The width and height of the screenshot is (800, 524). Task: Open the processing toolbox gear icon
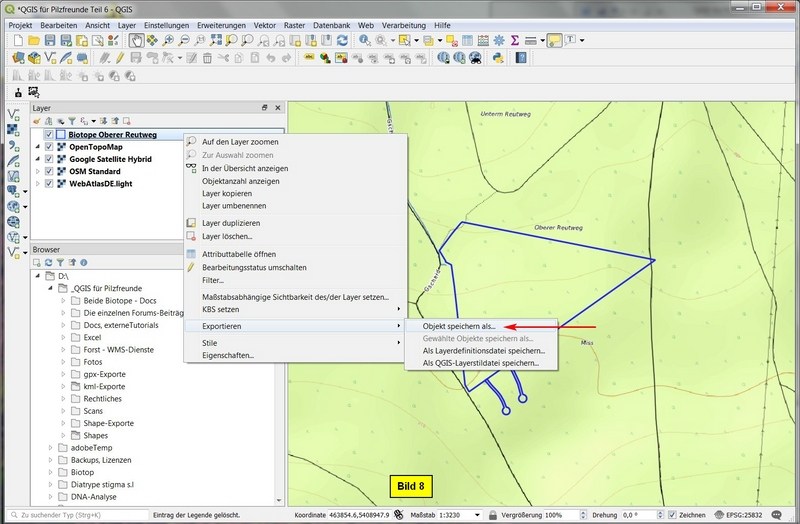click(499, 40)
